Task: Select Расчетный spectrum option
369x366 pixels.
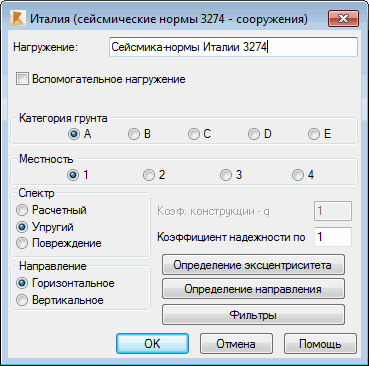Action: tap(22, 210)
